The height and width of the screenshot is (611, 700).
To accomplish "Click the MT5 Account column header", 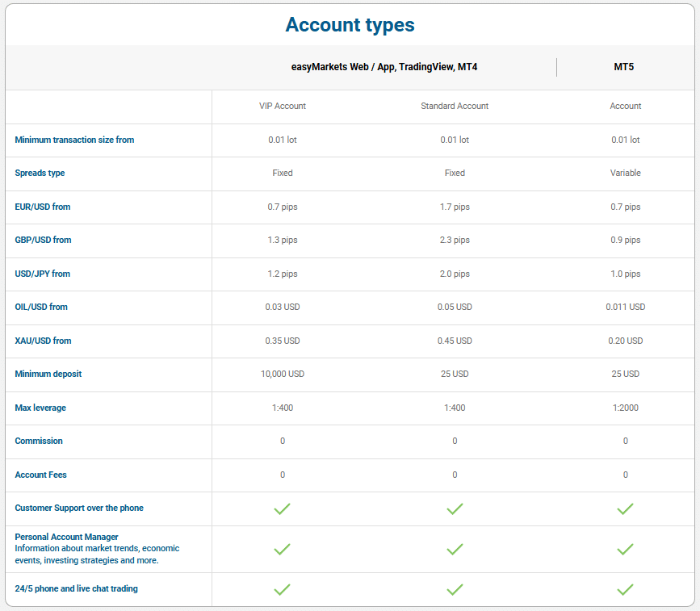I will (x=626, y=106).
